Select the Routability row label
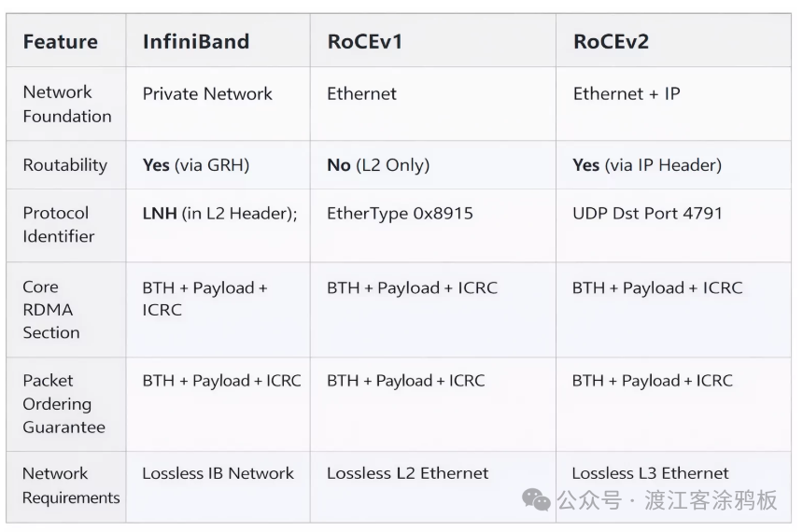 tap(64, 165)
